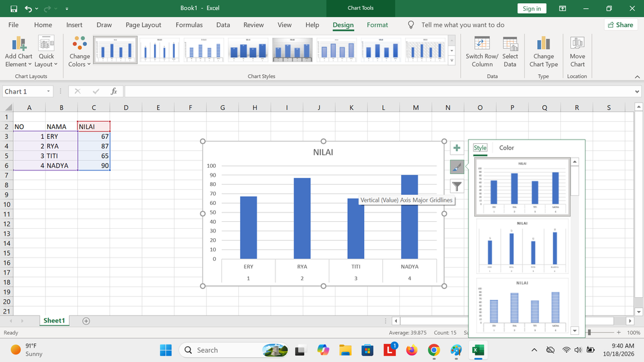644x362 pixels.
Task: Collapse the ribbon
Action: (637, 77)
